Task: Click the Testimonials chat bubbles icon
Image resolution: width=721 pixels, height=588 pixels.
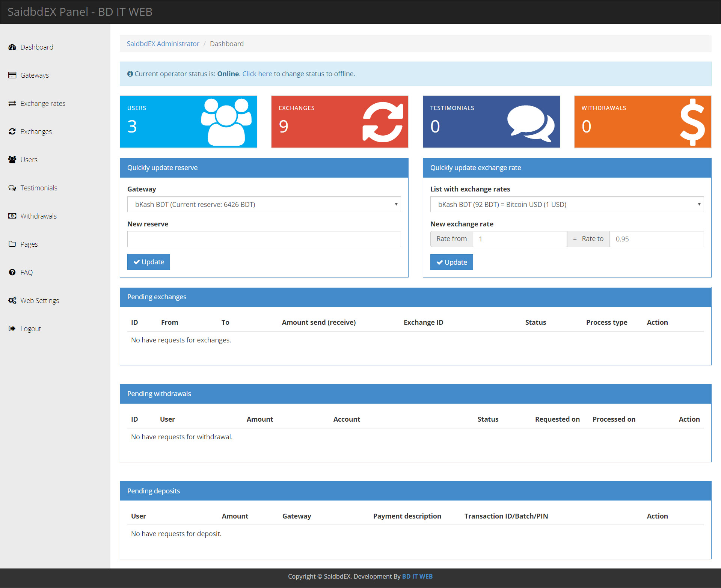Action: click(12, 188)
